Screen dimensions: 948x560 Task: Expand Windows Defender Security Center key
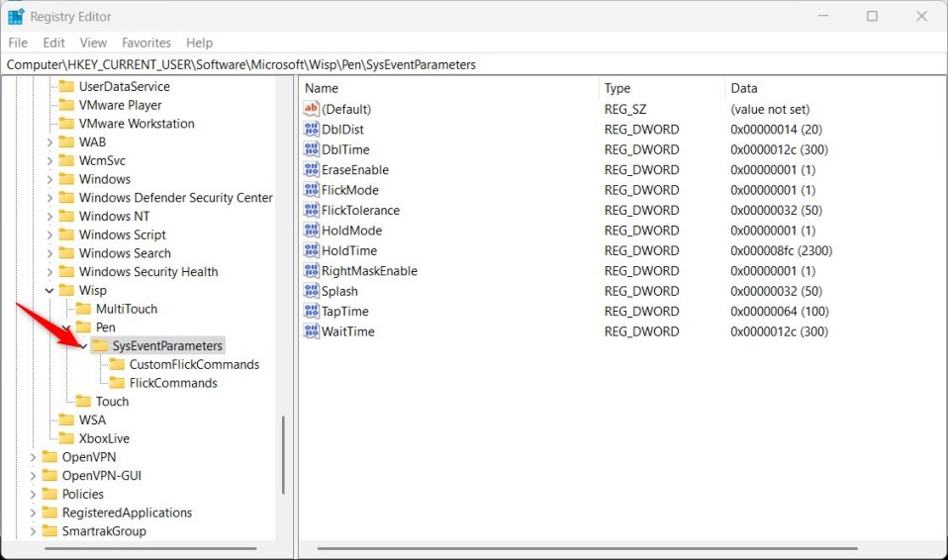[49, 198]
